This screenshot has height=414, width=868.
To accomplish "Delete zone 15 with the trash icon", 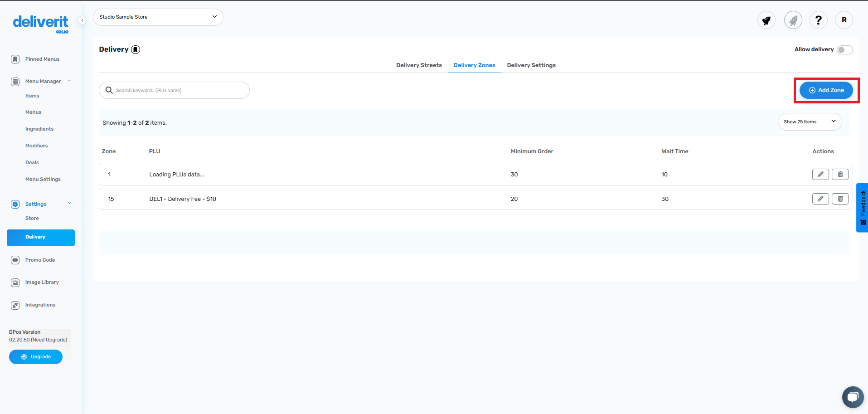I will (x=840, y=199).
